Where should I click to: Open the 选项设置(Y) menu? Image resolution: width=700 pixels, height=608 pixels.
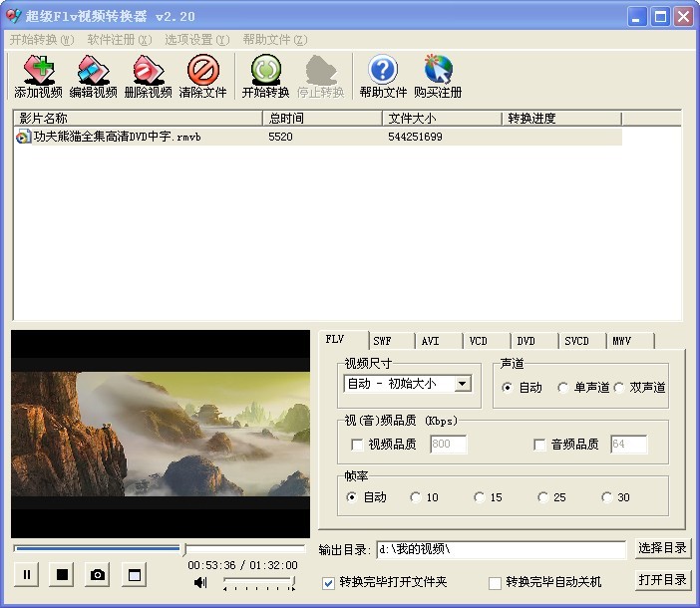196,40
